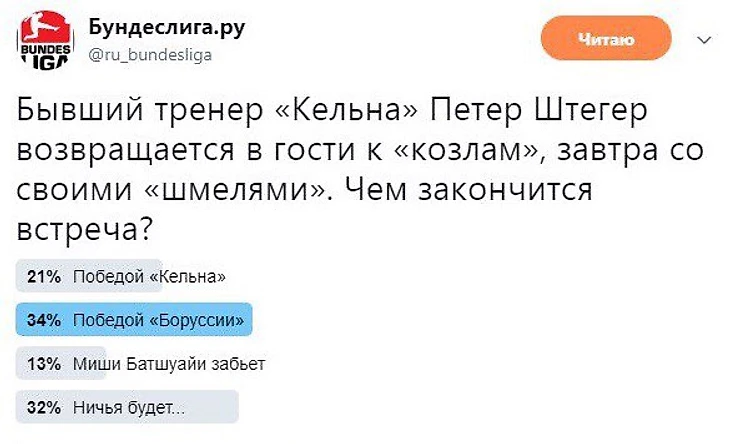
Task: Click the 21% result label
Action: point(44,276)
